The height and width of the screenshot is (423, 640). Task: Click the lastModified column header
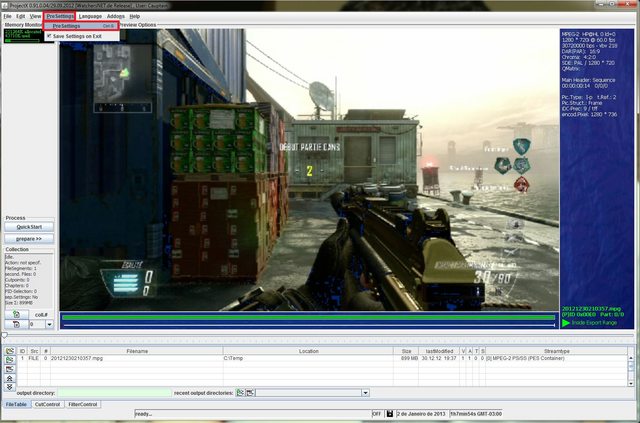pos(439,351)
